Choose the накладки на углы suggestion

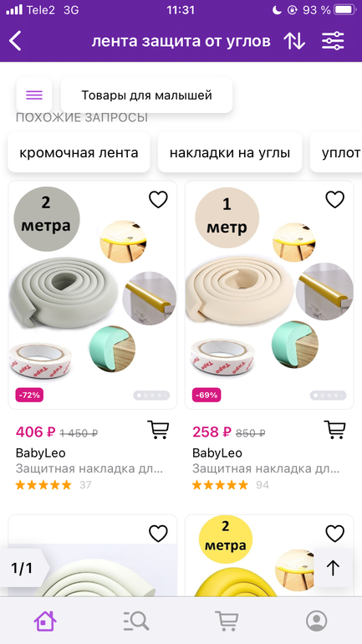pyautogui.click(x=230, y=152)
